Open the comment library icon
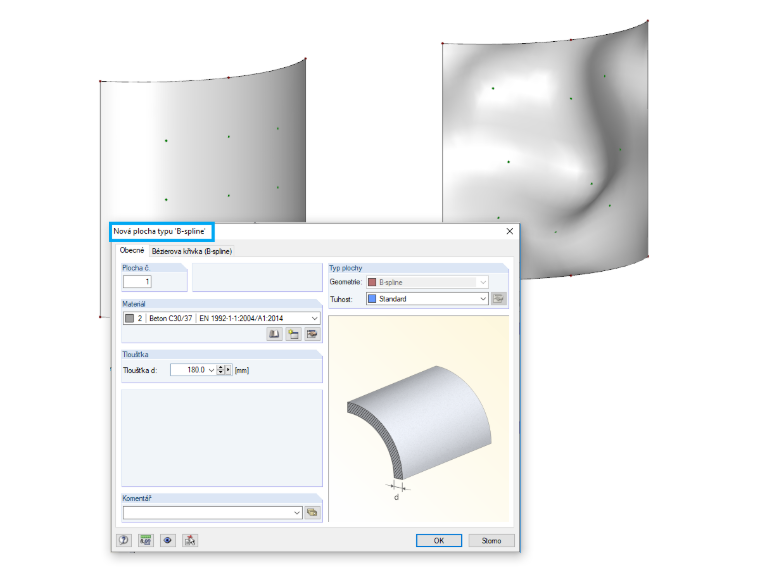The image size is (760, 570). coord(312,512)
